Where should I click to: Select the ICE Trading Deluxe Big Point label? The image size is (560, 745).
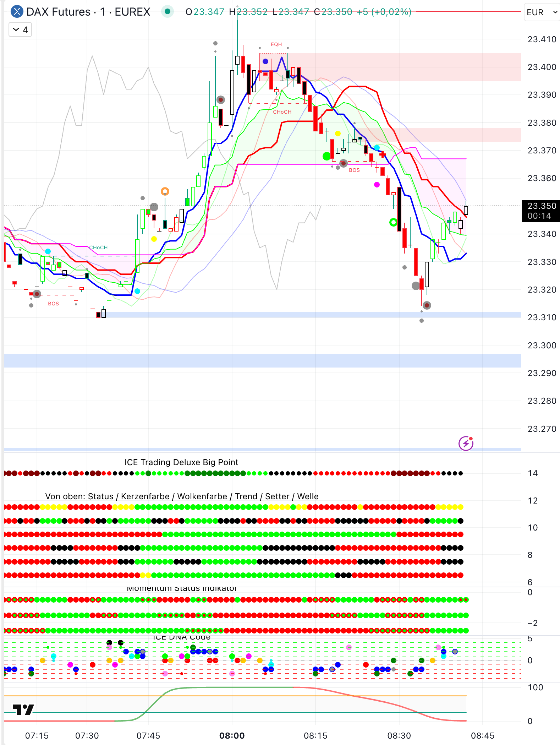(181, 462)
